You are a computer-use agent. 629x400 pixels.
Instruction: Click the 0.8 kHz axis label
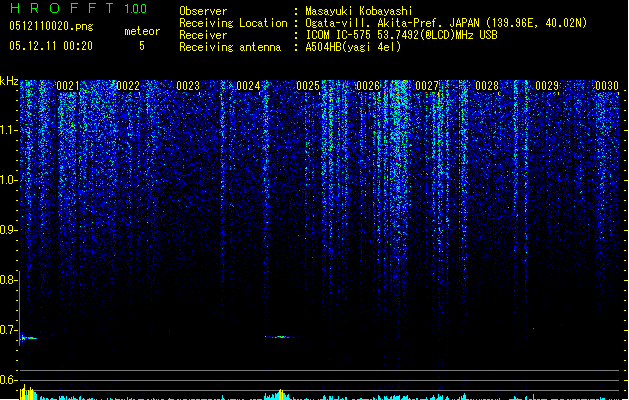click(x=9, y=280)
